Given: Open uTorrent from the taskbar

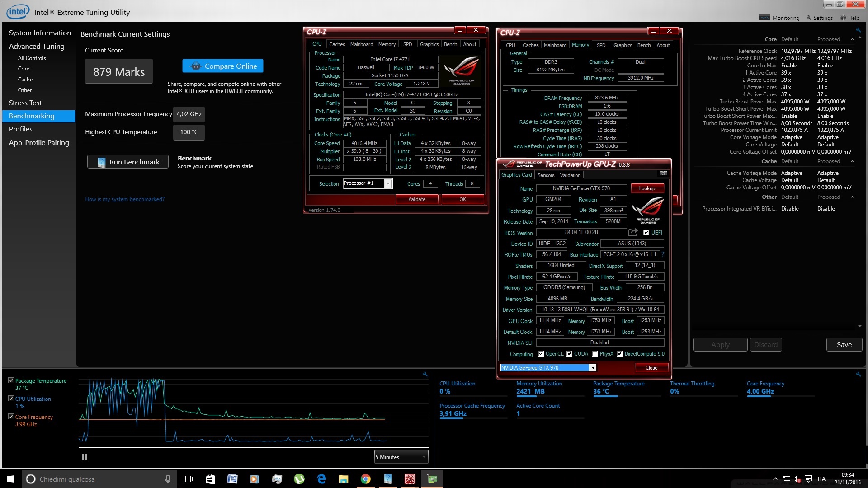Looking at the screenshot, I should [299, 479].
